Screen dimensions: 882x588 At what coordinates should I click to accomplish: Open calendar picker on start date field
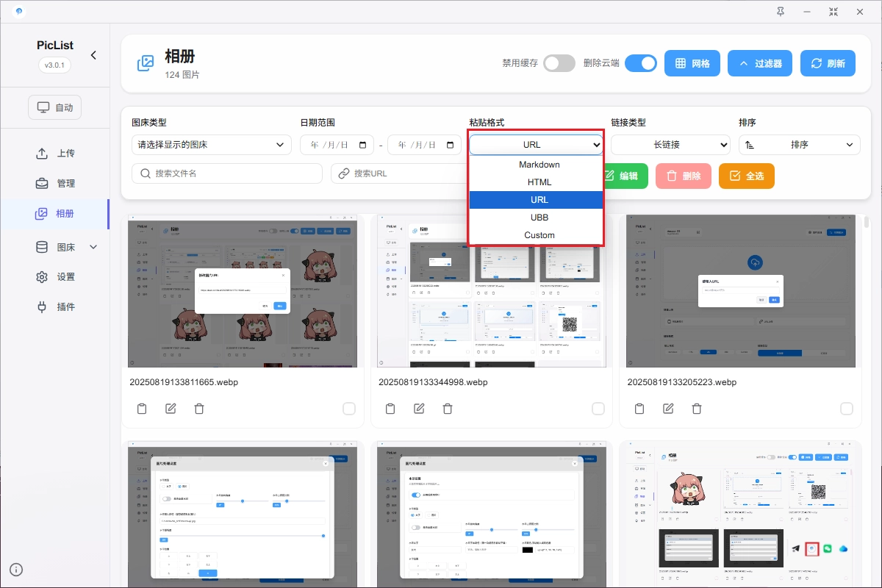point(362,145)
